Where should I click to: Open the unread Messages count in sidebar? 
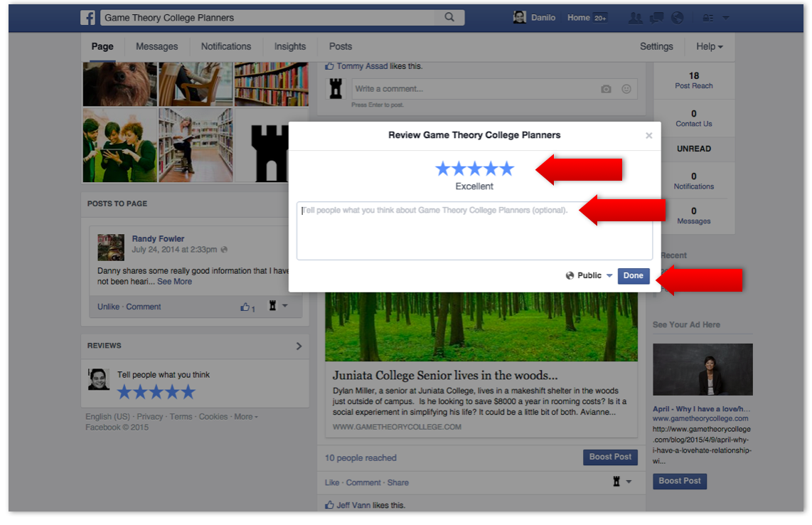[693, 216]
